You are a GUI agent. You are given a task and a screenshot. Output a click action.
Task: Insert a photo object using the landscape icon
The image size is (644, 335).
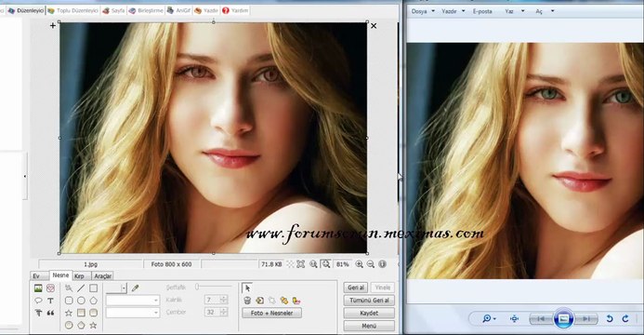tap(38, 288)
